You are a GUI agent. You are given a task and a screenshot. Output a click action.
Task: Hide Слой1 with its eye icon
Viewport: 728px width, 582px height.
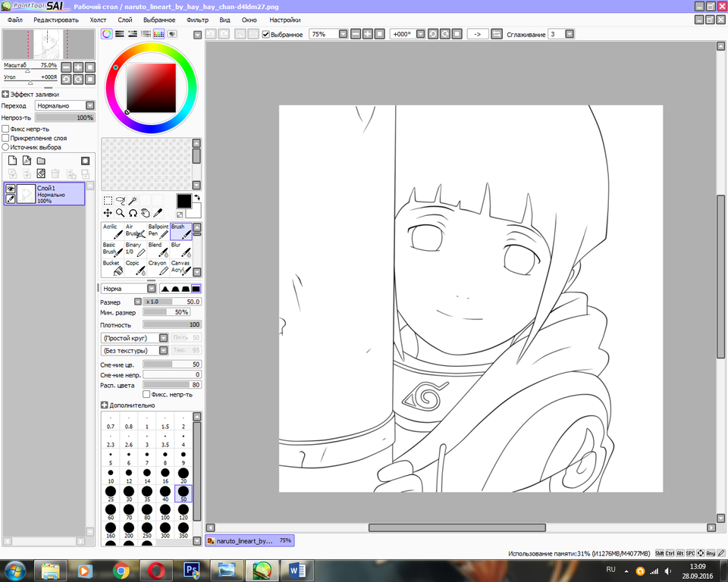pos(10,189)
